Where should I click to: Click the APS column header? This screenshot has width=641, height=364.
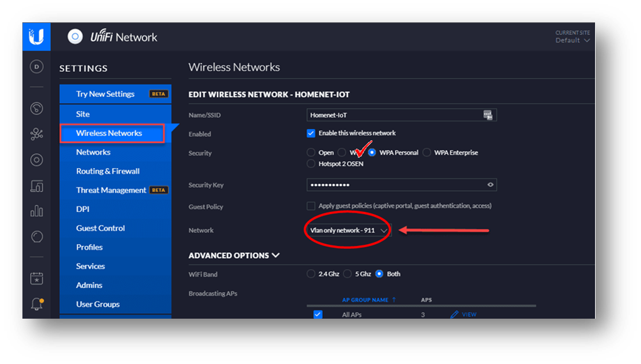426,300
